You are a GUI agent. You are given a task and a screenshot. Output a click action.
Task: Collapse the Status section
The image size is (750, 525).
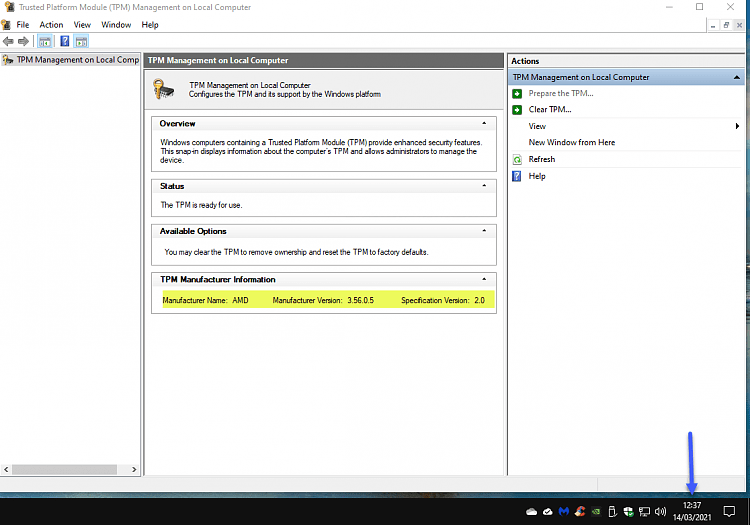pos(484,186)
